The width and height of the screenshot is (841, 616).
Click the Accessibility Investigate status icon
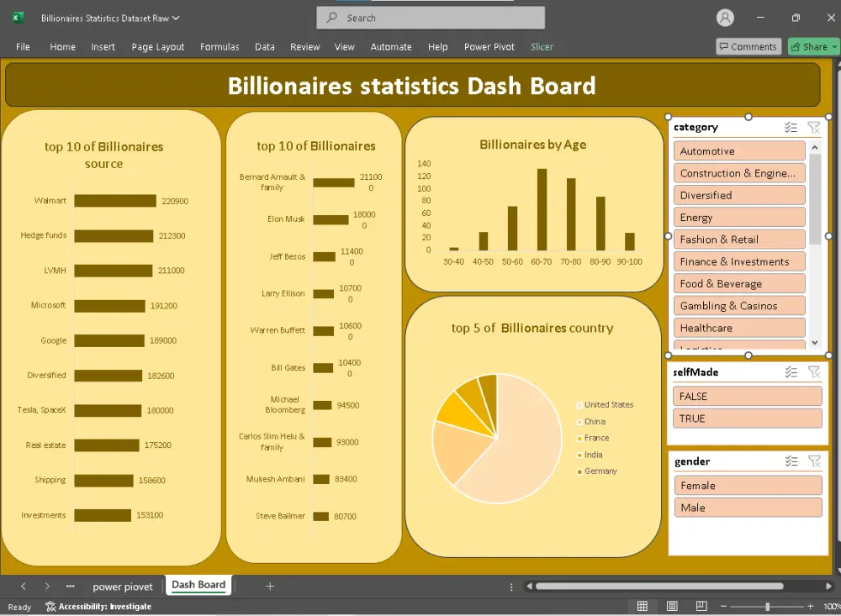[50, 607]
